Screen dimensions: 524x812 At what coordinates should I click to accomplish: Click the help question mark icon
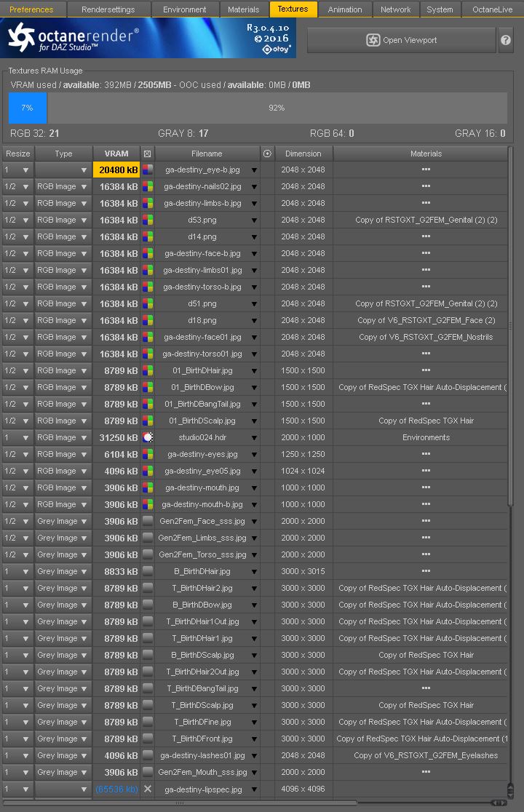click(x=506, y=40)
